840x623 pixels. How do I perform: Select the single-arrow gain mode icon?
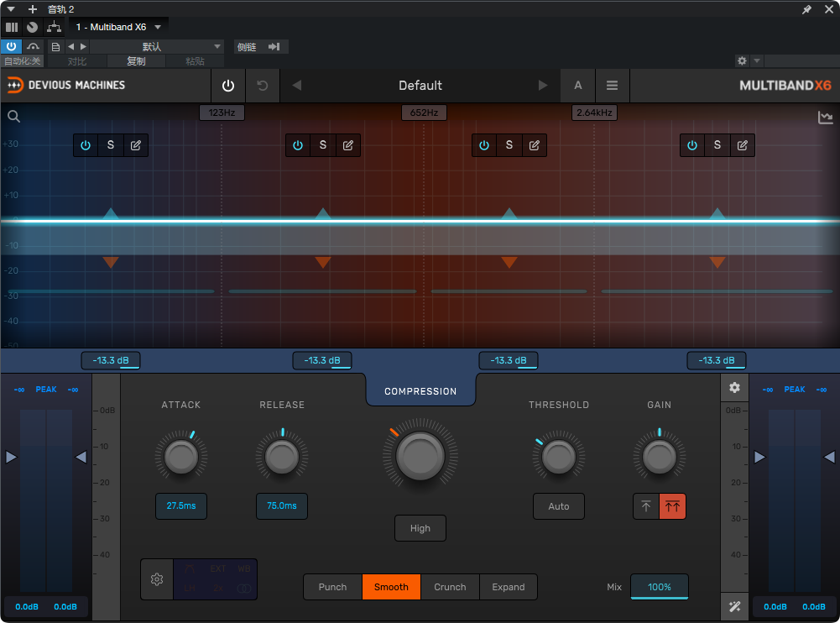[x=646, y=506]
